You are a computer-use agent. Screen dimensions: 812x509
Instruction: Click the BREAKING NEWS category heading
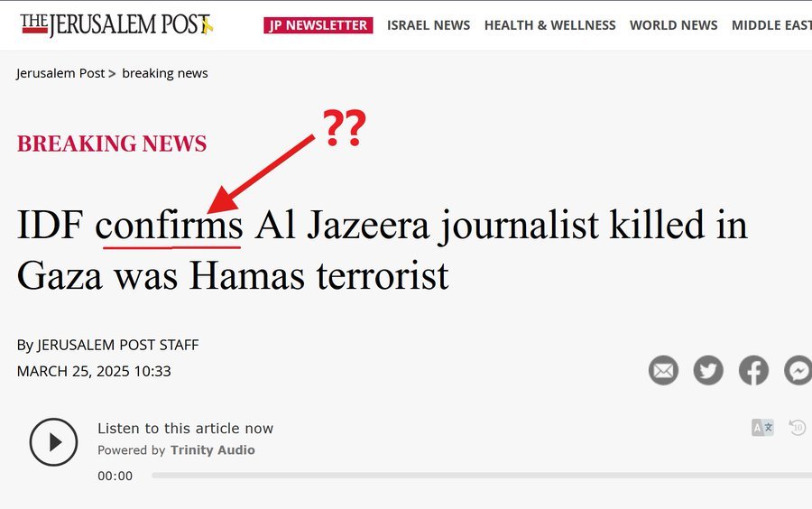[112, 143]
